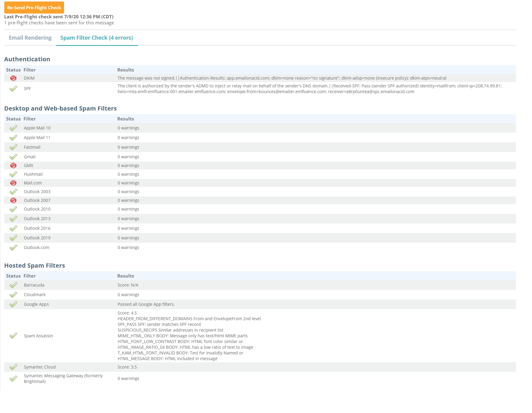Click the Results header in Authentication table
The height and width of the screenshot is (413, 532).
point(126,70)
